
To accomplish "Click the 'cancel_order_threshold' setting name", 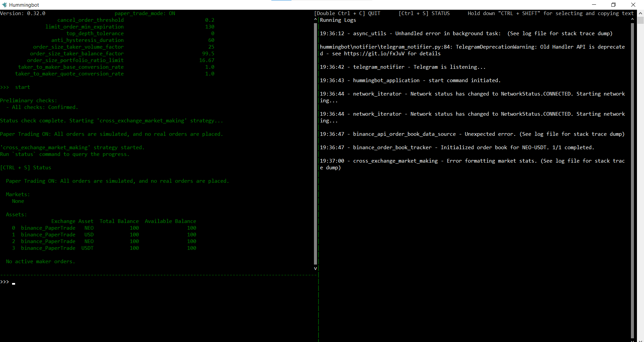I will click(x=91, y=20).
